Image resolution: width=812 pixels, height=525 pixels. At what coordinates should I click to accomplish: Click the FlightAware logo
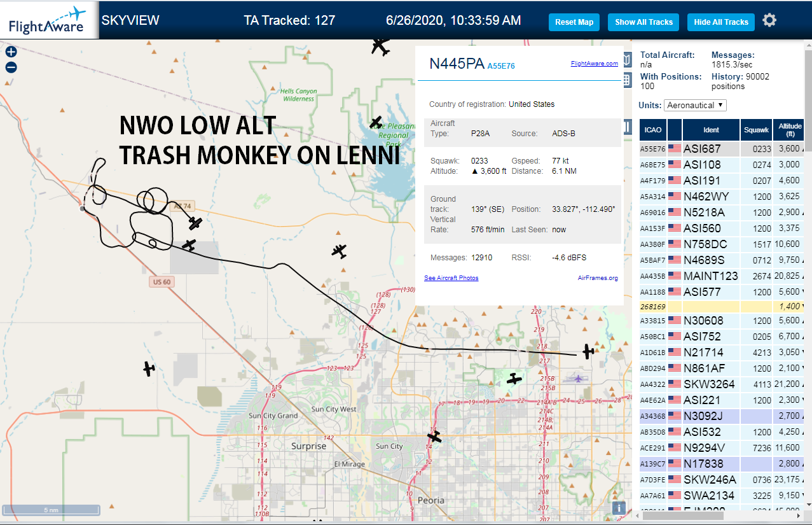48,20
